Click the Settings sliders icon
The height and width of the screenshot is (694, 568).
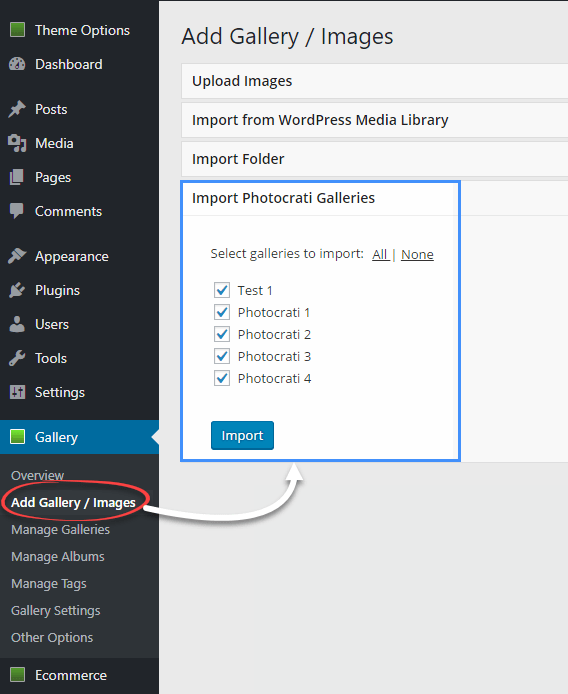coord(17,392)
